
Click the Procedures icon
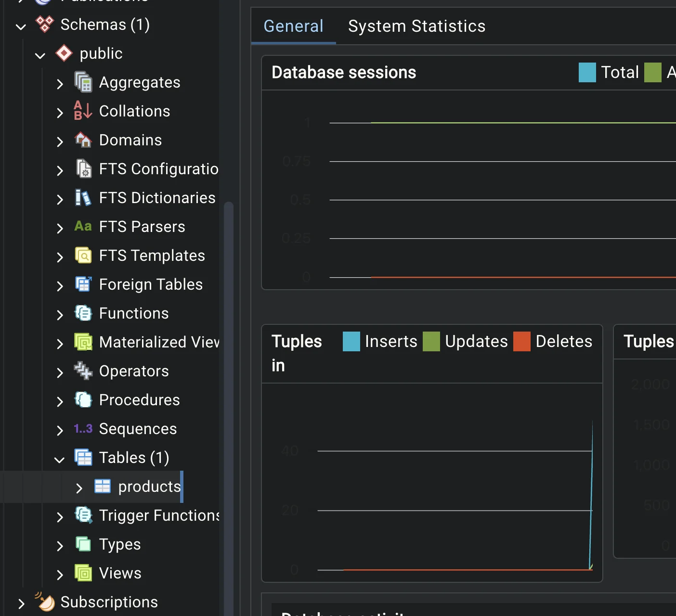coord(83,399)
